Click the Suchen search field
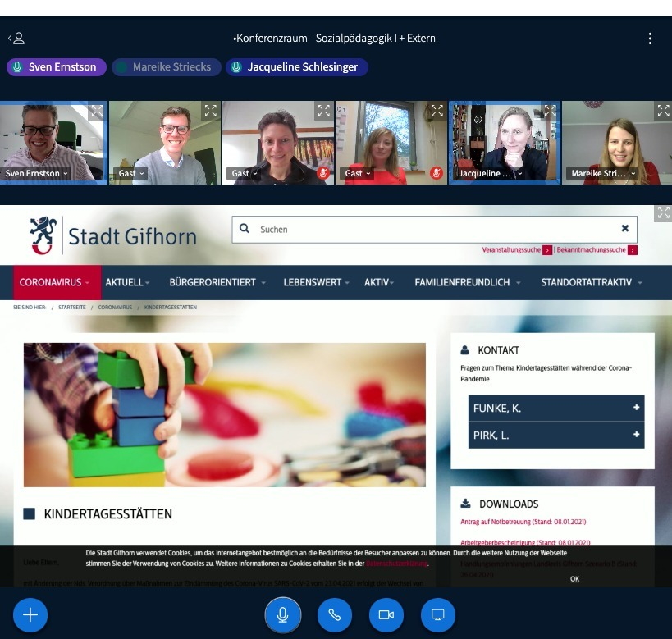 click(x=434, y=230)
